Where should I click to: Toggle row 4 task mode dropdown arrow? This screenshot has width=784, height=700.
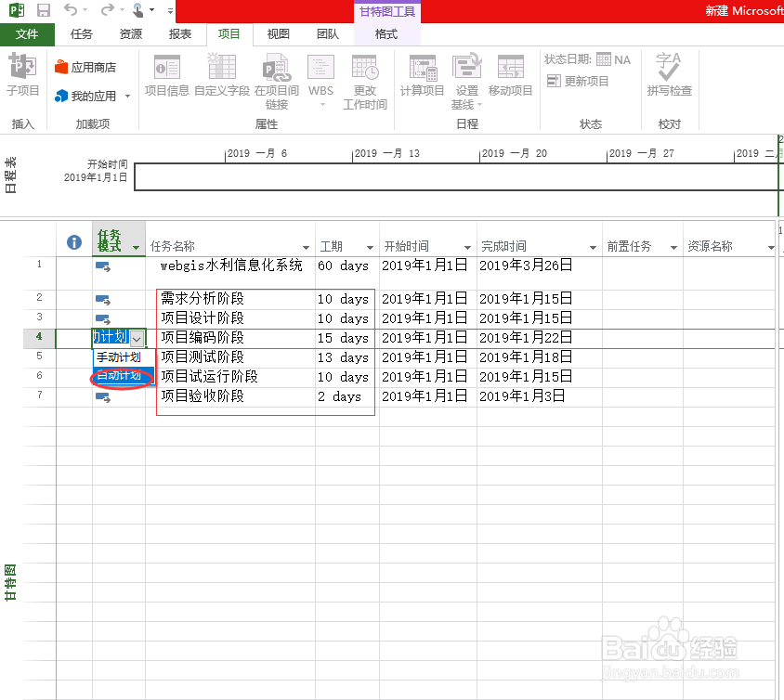coord(137,339)
